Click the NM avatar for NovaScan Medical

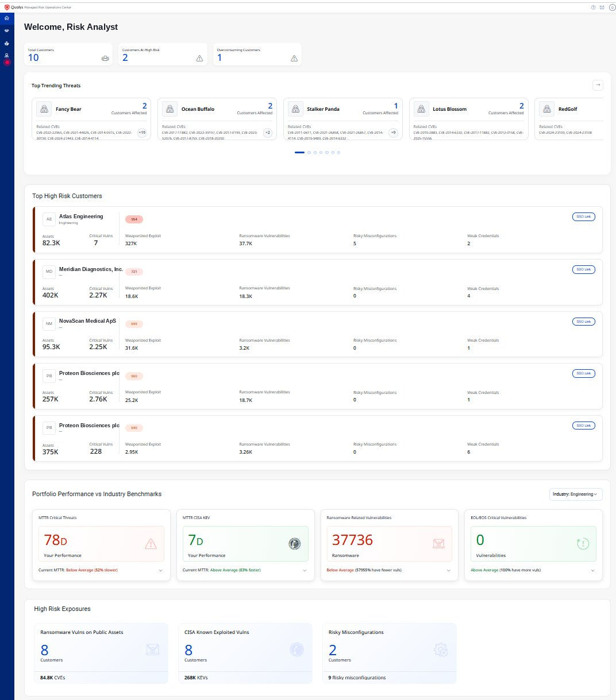[49, 324]
